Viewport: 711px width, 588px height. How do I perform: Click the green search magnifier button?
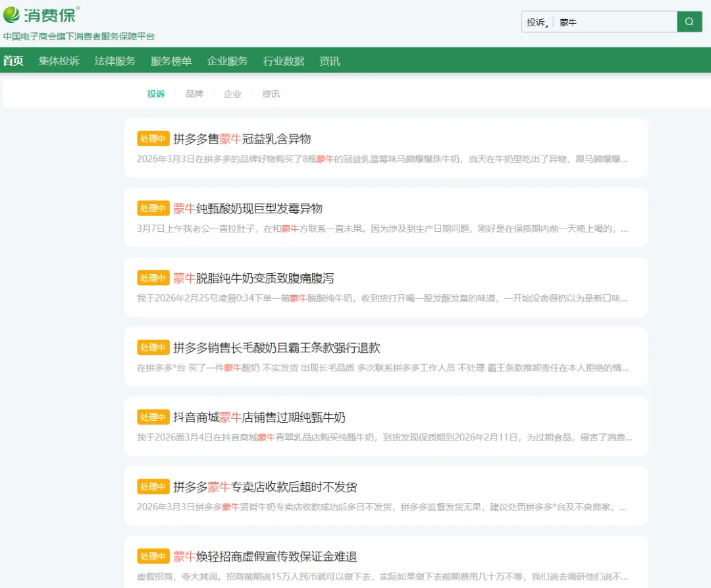click(x=689, y=22)
